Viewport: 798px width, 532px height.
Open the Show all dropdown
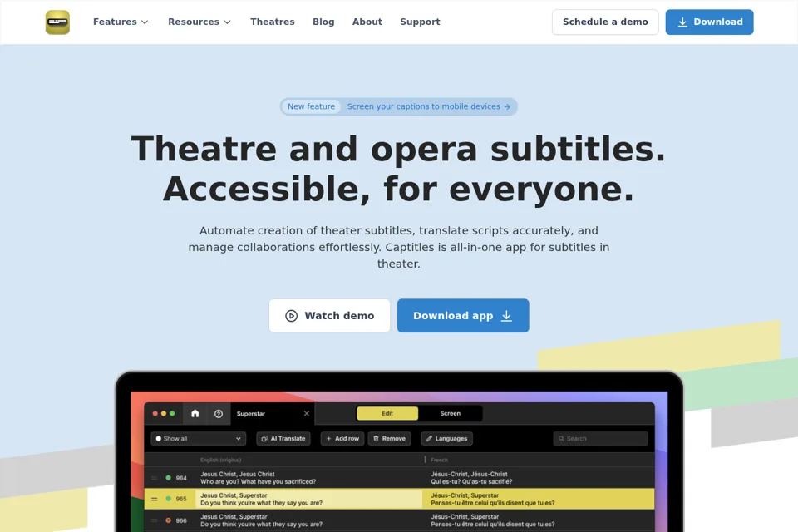[199, 438]
